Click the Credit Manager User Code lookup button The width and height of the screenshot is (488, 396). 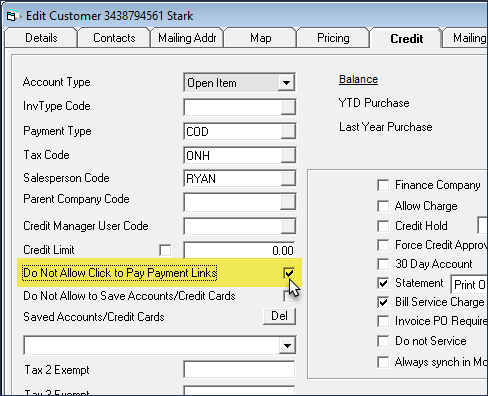(288, 226)
